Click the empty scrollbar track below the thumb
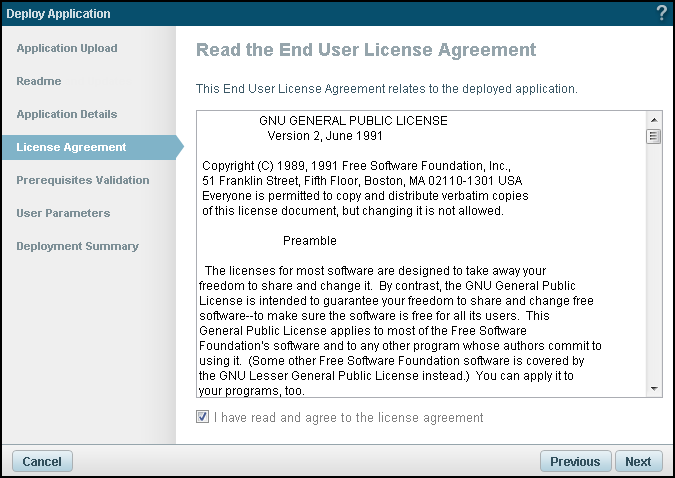The image size is (675, 478). pyautogui.click(x=654, y=270)
